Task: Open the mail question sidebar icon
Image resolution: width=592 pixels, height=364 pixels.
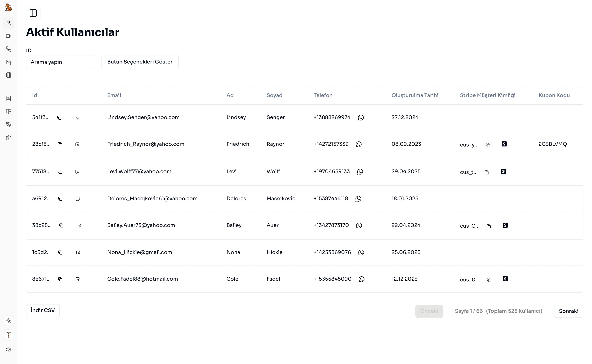Action: click(9, 62)
